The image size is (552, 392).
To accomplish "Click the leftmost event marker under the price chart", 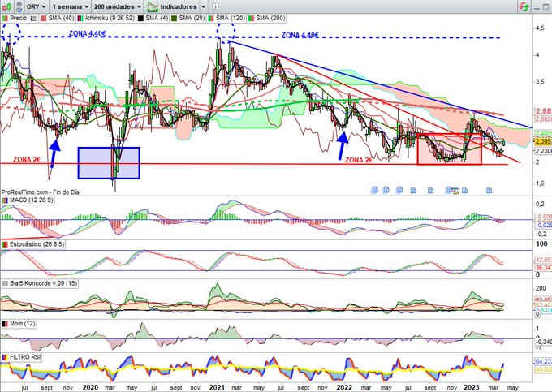I will 374,191.
